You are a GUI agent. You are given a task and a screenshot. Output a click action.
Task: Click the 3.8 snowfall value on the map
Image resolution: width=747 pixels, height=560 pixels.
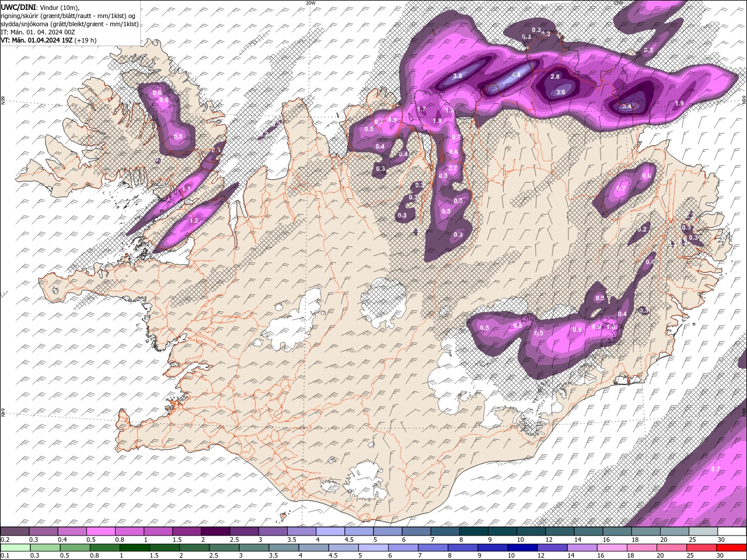point(458,76)
